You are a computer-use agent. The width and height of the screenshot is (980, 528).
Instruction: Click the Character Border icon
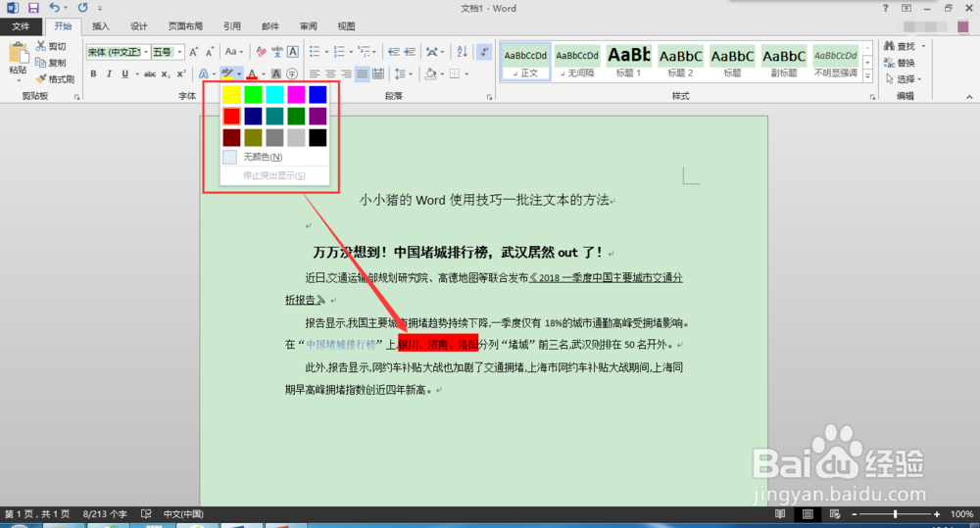(292, 52)
